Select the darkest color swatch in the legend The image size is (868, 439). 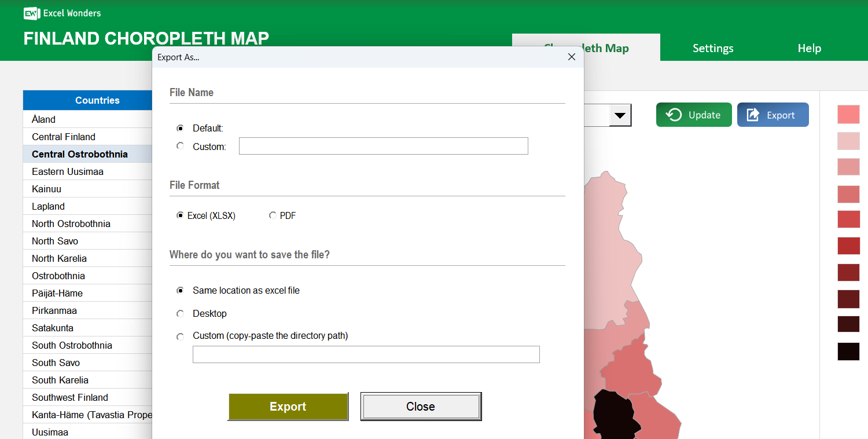848,351
